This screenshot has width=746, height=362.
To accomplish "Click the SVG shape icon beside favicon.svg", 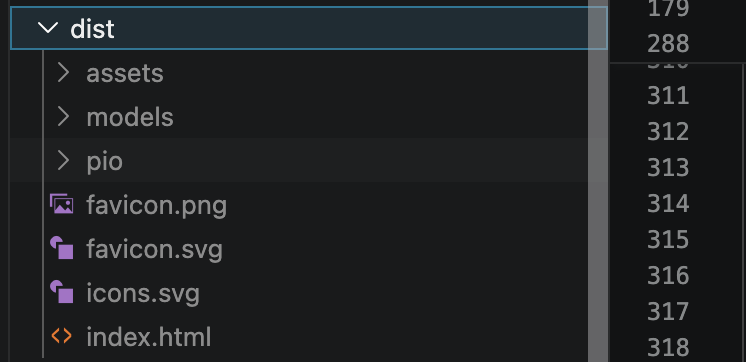I will coord(61,248).
